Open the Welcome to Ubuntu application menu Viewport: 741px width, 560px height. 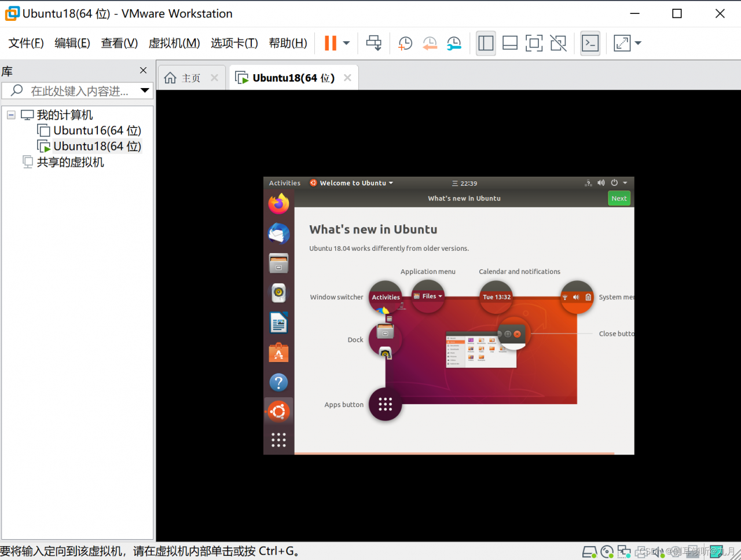(x=351, y=183)
